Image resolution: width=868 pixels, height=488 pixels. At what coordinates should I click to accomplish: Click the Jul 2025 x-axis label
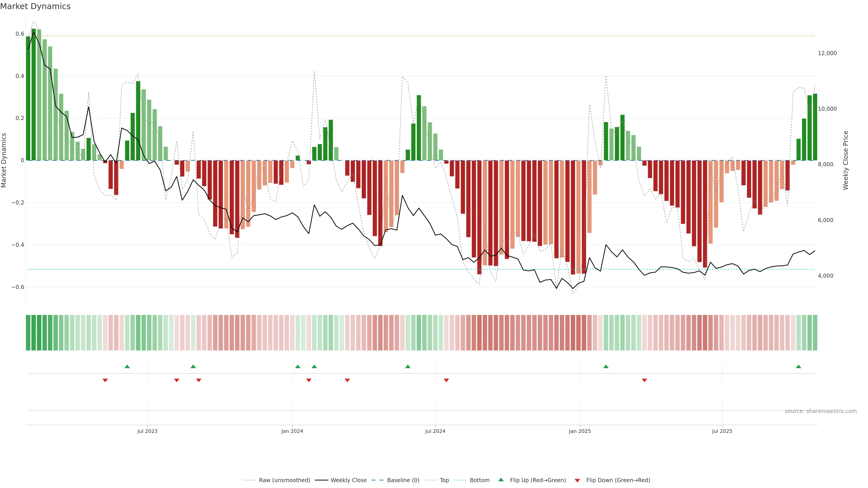tap(722, 431)
